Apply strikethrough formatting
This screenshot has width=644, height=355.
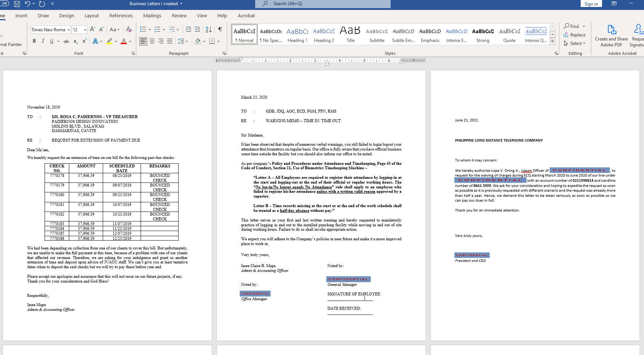(66, 41)
